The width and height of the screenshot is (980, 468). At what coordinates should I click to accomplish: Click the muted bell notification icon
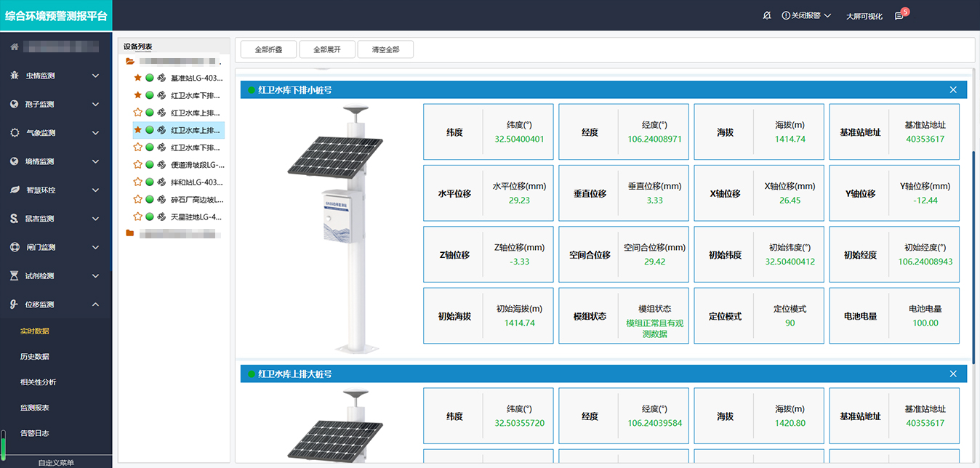point(767,15)
